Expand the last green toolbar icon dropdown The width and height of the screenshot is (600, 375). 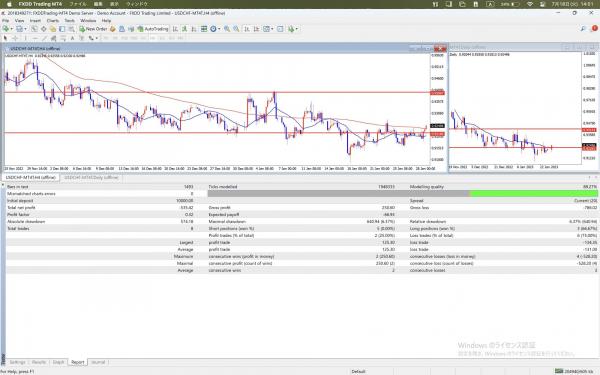click(297, 29)
